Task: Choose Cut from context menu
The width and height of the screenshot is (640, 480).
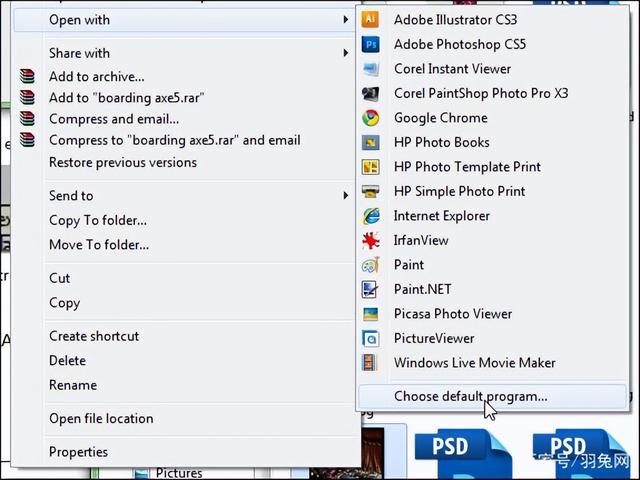Action: (x=60, y=278)
